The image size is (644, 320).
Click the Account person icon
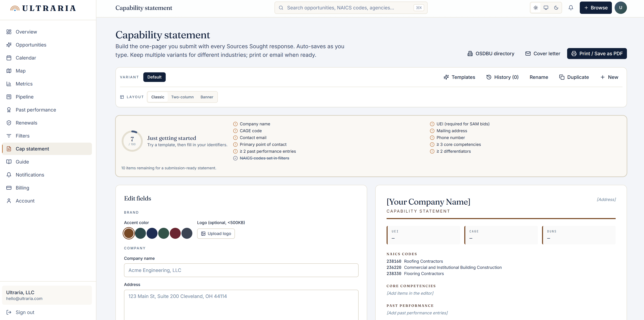pos(9,201)
